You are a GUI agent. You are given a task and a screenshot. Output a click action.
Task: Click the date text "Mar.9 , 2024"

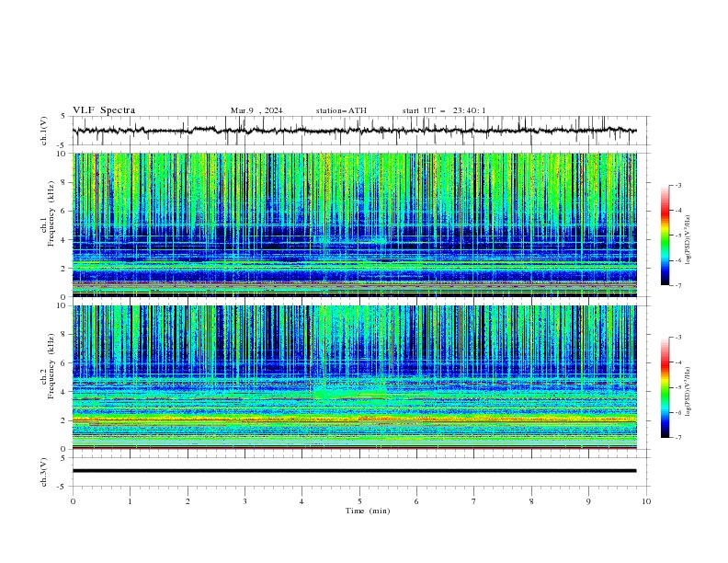pos(256,110)
